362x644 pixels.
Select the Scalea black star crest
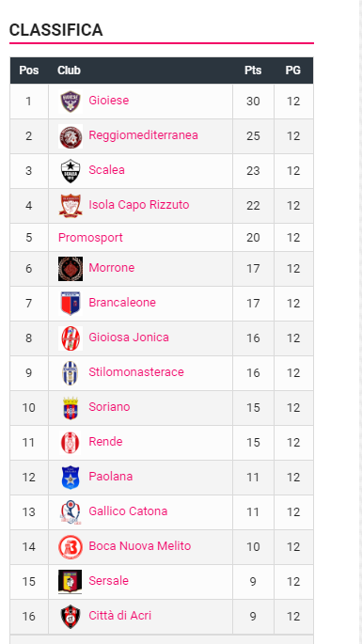71,171
